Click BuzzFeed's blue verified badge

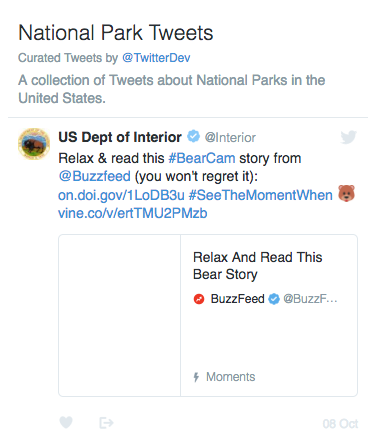pos(274,299)
